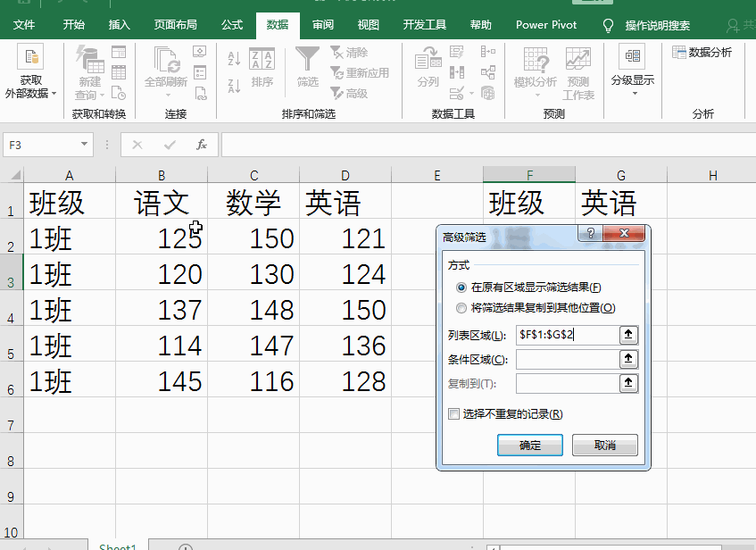Click the 新建查询 icon
This screenshot has width=756, height=550.
pos(89,59)
